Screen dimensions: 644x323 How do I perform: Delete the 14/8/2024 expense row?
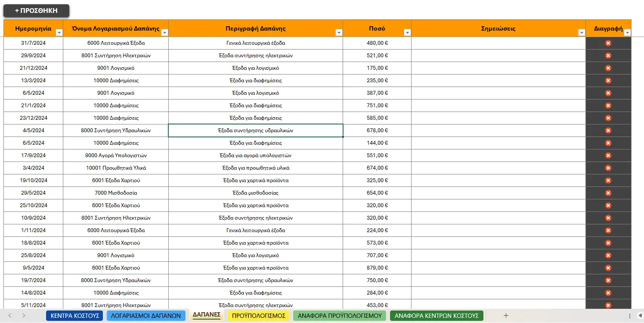pos(608,293)
